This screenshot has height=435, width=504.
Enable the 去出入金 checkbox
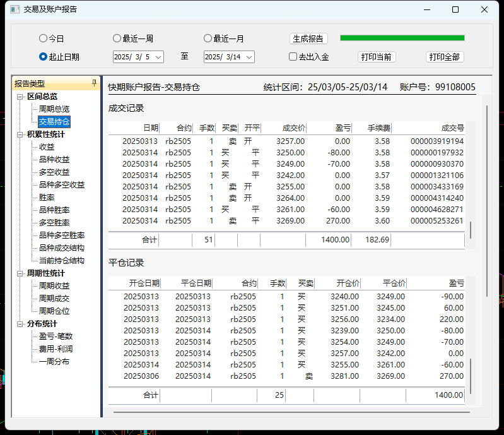(293, 57)
